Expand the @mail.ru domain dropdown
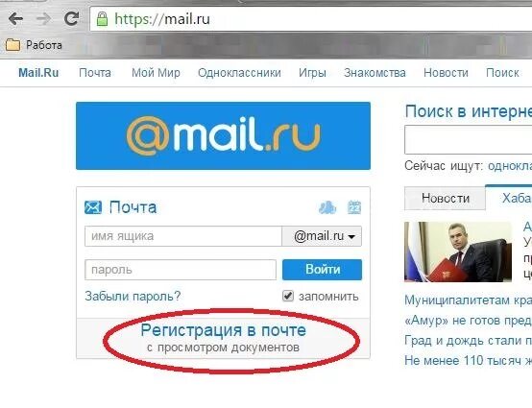The width and height of the screenshot is (532, 408). [322, 236]
